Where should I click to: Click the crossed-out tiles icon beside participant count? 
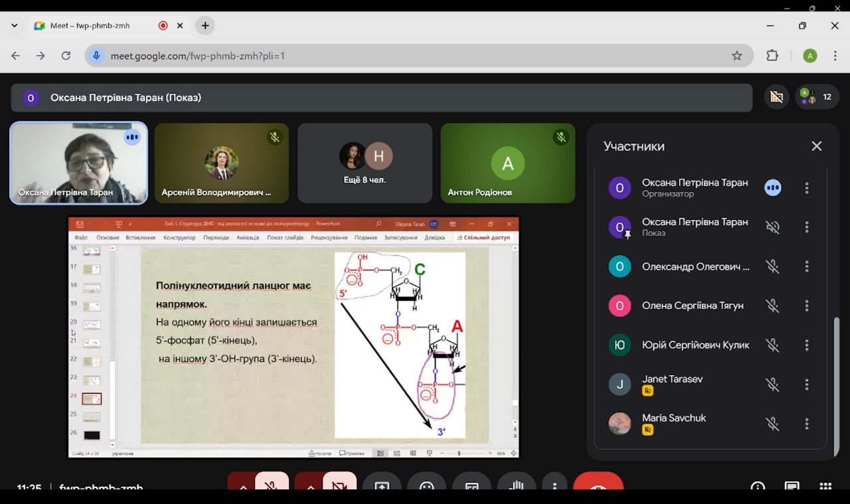point(776,97)
